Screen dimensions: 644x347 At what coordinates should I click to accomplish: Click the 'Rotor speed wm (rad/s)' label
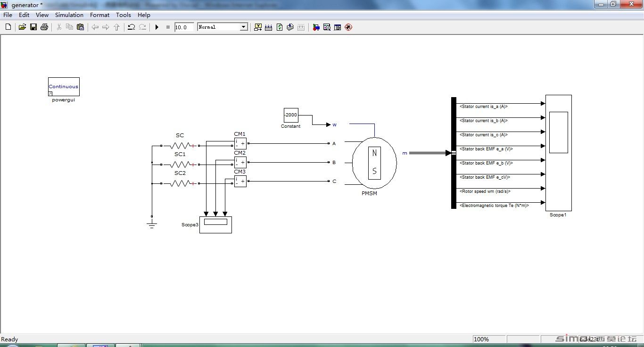click(485, 191)
